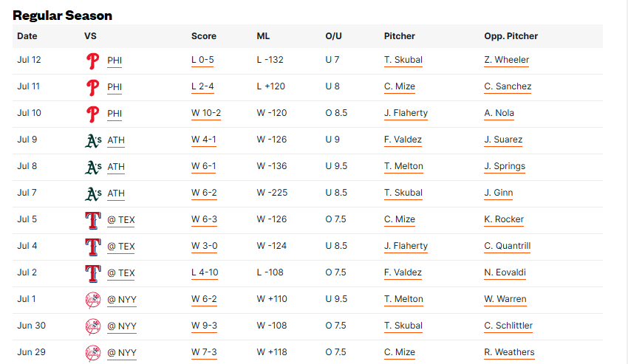Click the L +120 moneyline value

pyautogui.click(x=270, y=86)
